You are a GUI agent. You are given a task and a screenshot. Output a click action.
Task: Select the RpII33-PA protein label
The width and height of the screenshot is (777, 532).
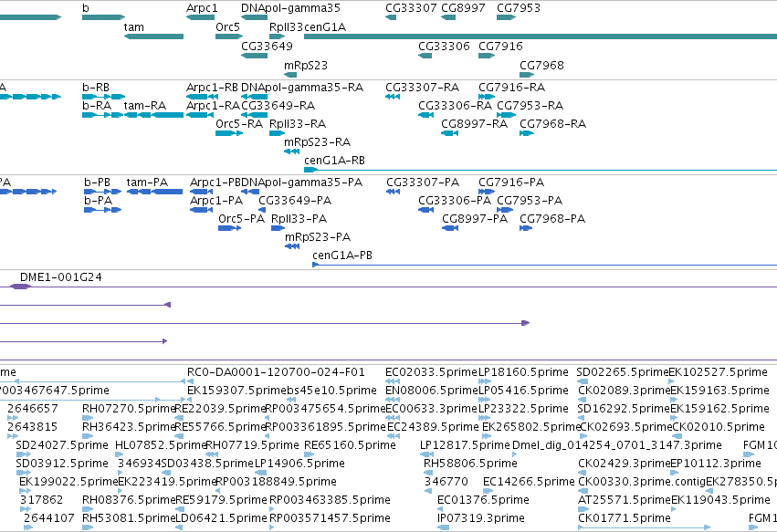[299, 219]
